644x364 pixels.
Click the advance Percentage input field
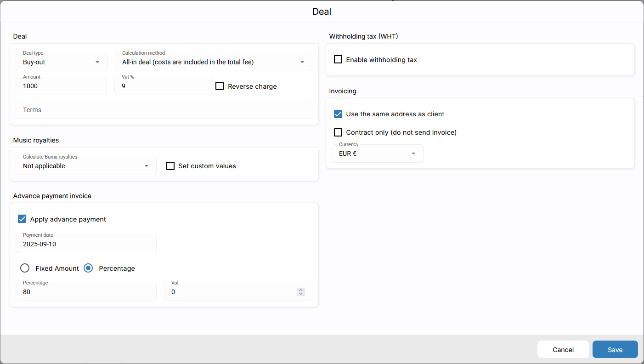pos(86,292)
